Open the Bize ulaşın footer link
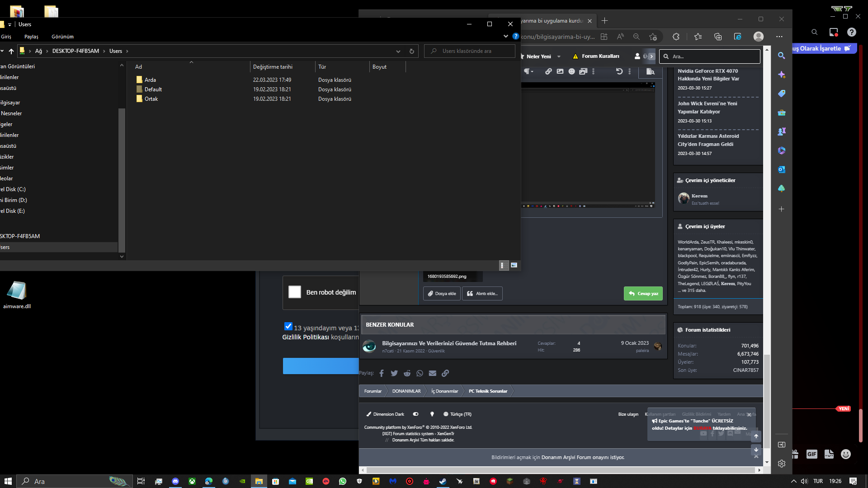Screen dimensions: 868x488 click(628, 414)
